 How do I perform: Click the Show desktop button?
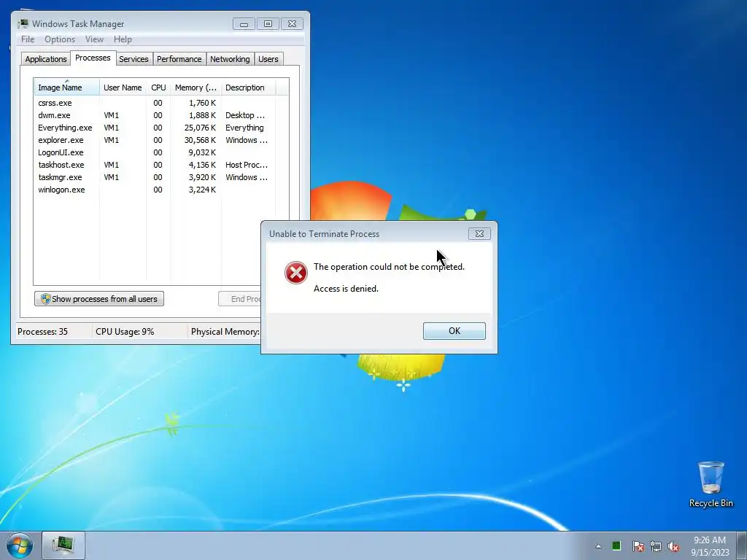click(x=742, y=545)
